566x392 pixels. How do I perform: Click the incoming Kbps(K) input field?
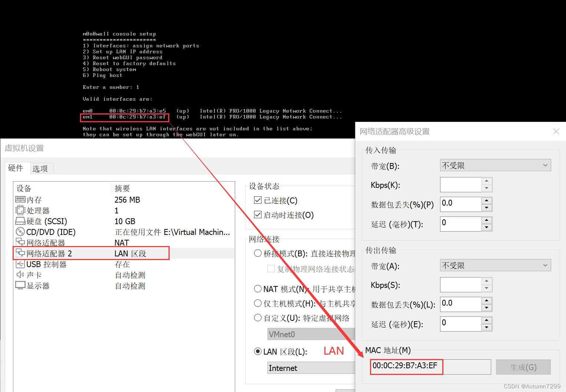coord(461,185)
